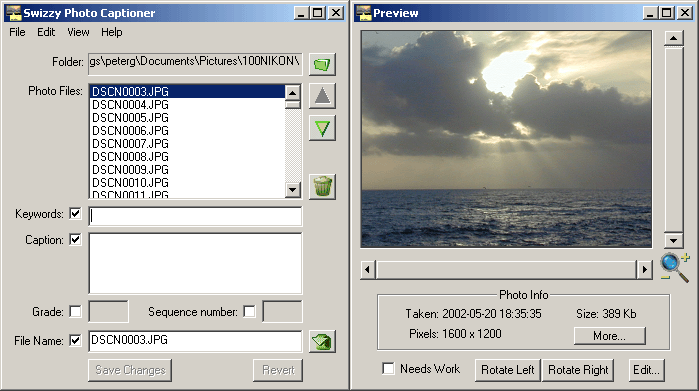Click the rename icon beside File Name
Image resolution: width=699 pixels, height=391 pixels.
click(x=322, y=342)
